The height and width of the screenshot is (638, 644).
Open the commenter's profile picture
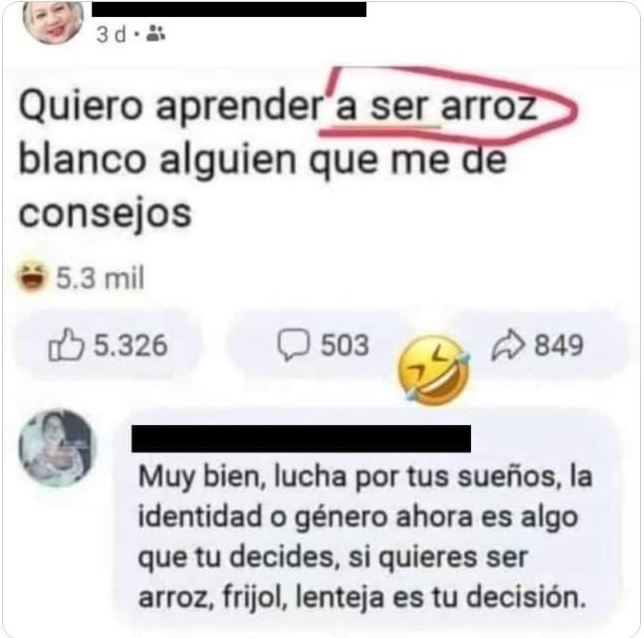pyautogui.click(x=58, y=448)
